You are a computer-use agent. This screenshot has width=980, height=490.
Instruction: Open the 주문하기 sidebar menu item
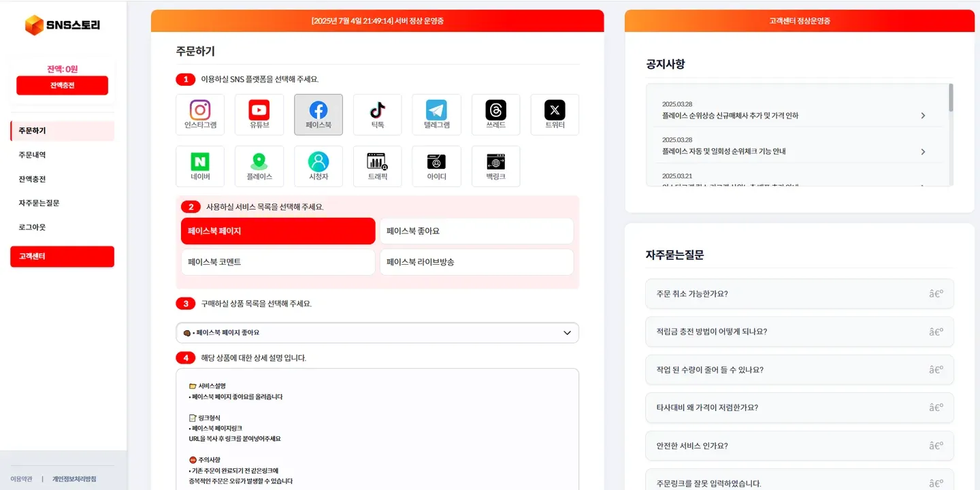(x=63, y=131)
